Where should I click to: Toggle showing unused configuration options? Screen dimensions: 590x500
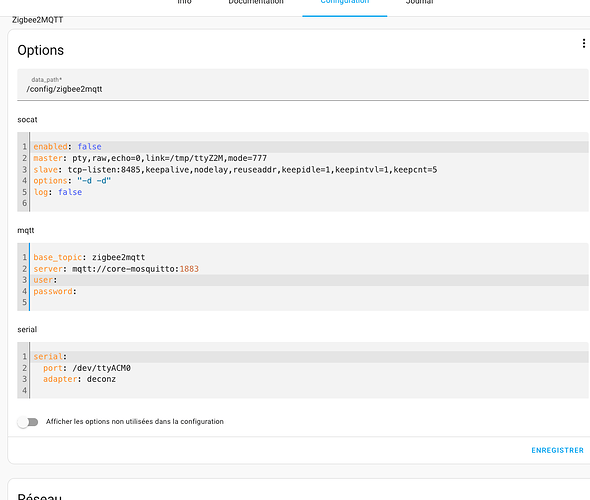point(28,422)
